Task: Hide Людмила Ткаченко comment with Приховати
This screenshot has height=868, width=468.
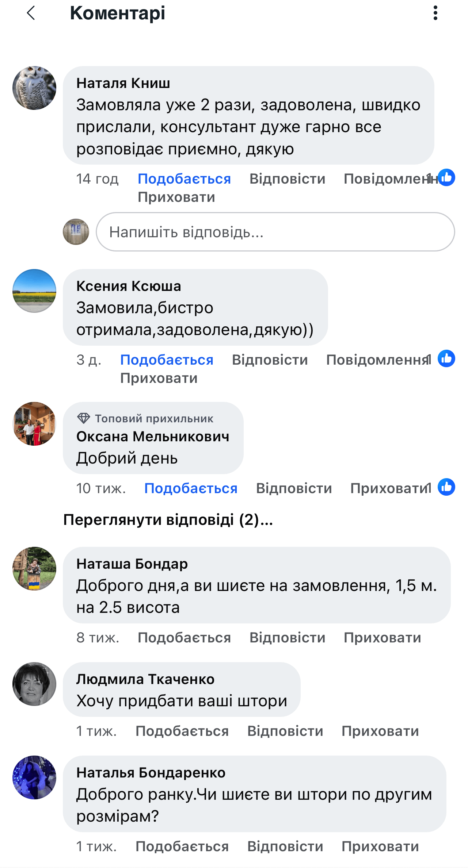Action: point(380,731)
